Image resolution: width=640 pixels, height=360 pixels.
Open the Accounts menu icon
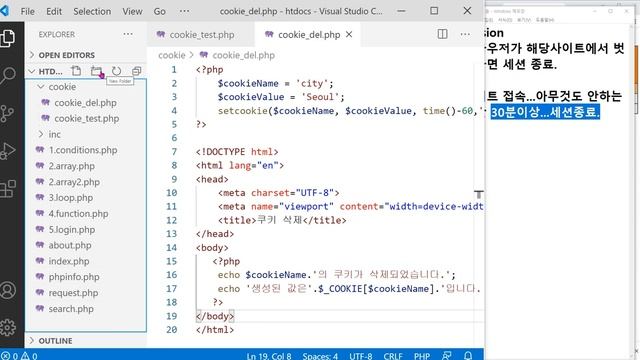pos(8,290)
